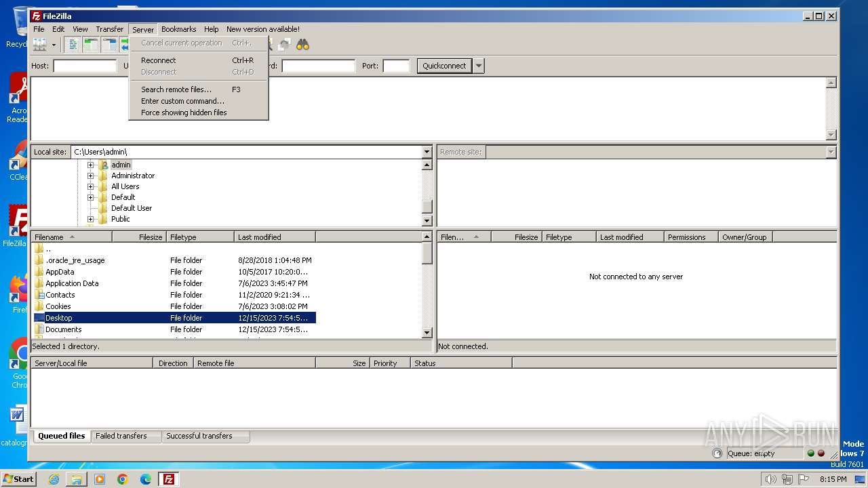
Task: Click the Documents folder icon
Action: coord(39,329)
